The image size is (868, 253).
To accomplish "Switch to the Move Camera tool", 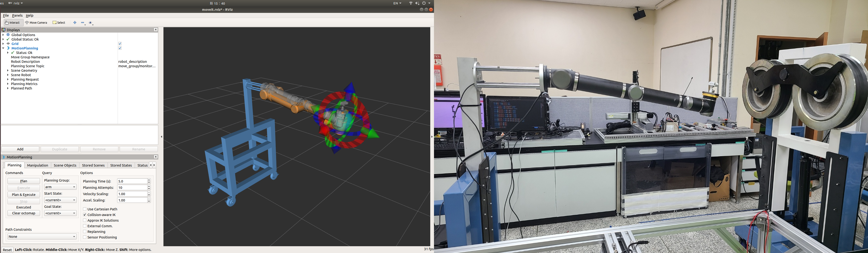I will click(36, 23).
